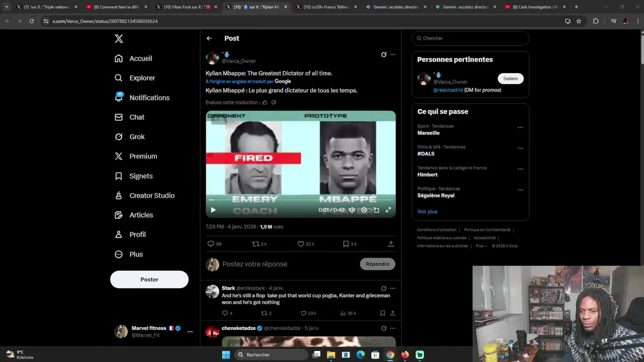Mute the video sound
Image resolution: width=644 pixels, height=362 pixels.
[352, 210]
